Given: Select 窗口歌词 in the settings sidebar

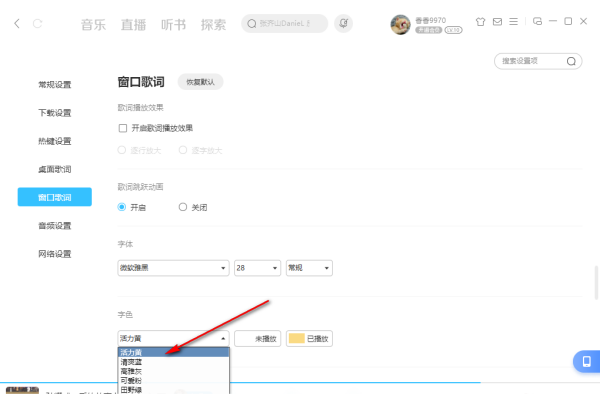Looking at the screenshot, I should coord(55,197).
